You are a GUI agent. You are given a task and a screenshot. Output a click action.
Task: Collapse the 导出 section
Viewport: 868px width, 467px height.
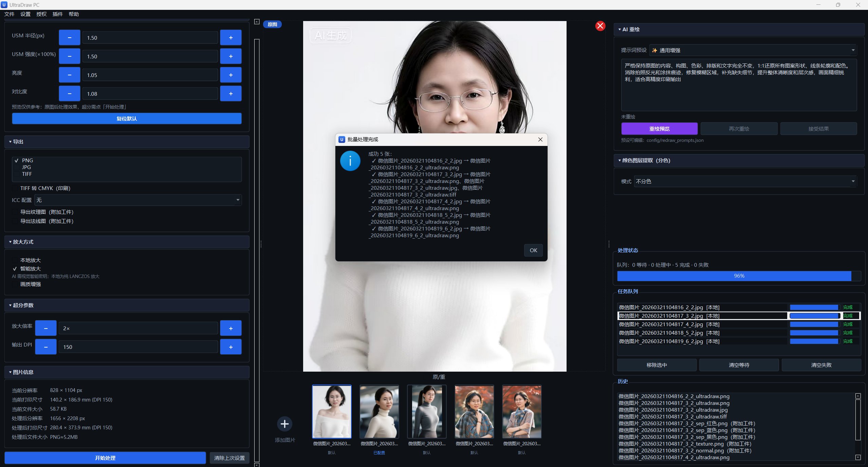coord(127,142)
